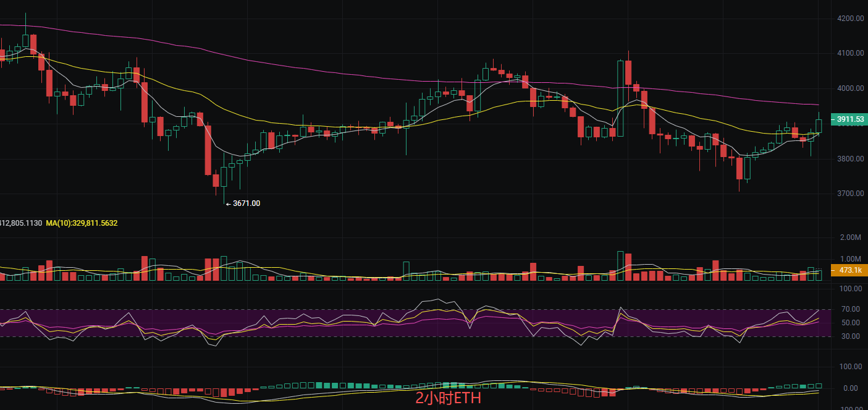This screenshot has width=868, height=410.
Task: Click the RSI 70.00 overbought level label
Action: click(x=853, y=309)
